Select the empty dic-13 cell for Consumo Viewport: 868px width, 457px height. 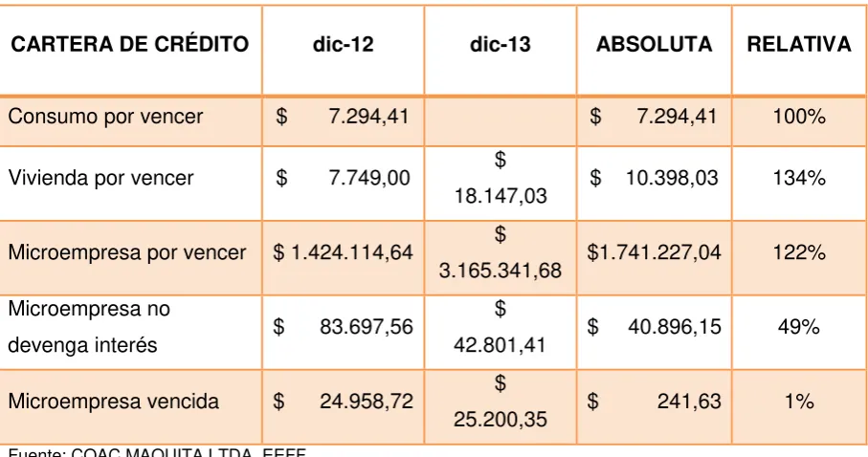[501, 121]
